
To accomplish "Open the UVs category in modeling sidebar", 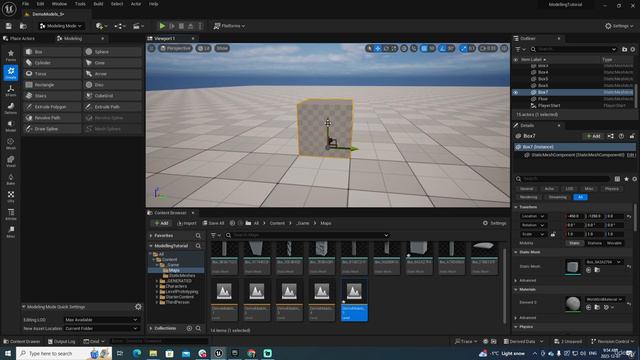I will pyautogui.click(x=11, y=196).
